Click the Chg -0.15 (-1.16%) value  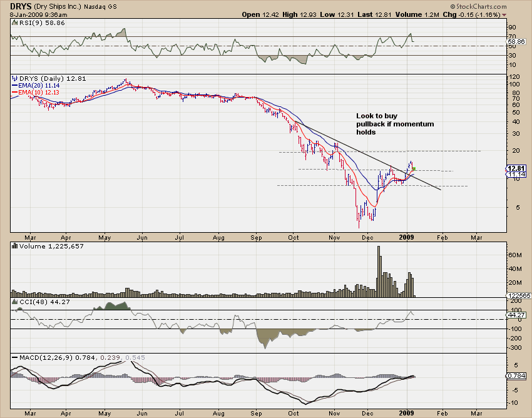472,14
